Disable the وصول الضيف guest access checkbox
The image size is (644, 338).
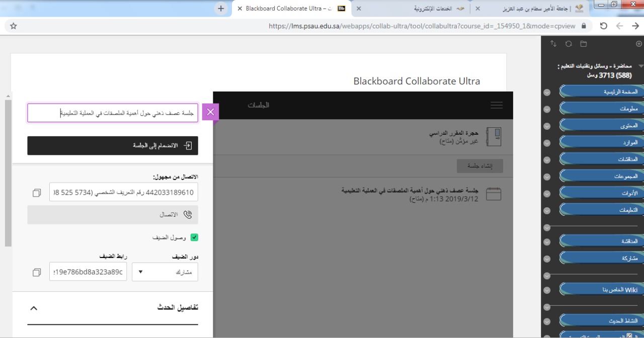[x=194, y=237]
